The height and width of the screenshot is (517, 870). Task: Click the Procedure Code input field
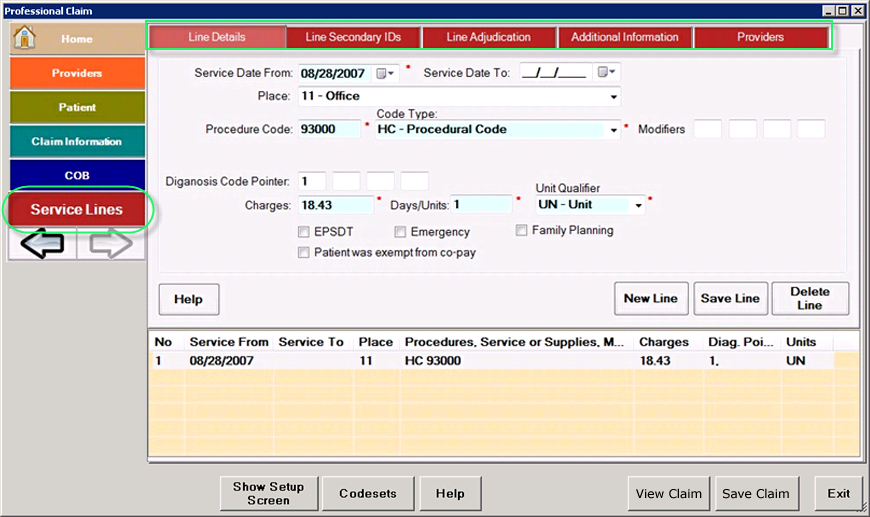pyautogui.click(x=330, y=129)
